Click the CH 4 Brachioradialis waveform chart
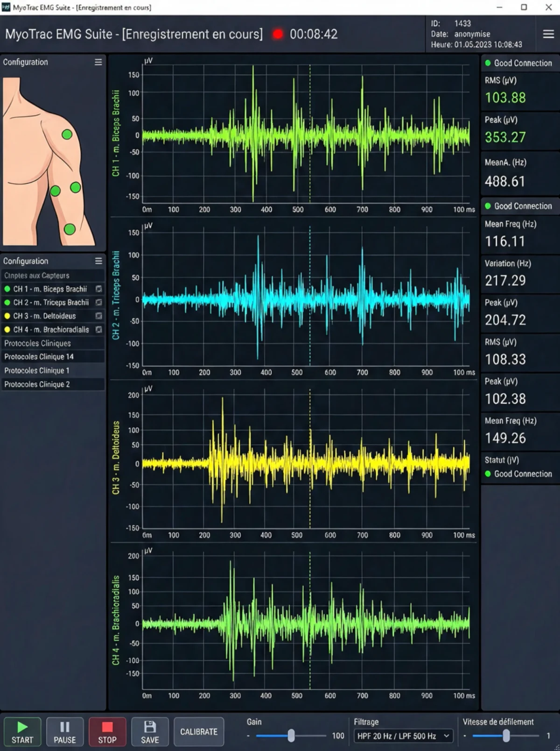This screenshot has height=751, width=560. coord(306,621)
